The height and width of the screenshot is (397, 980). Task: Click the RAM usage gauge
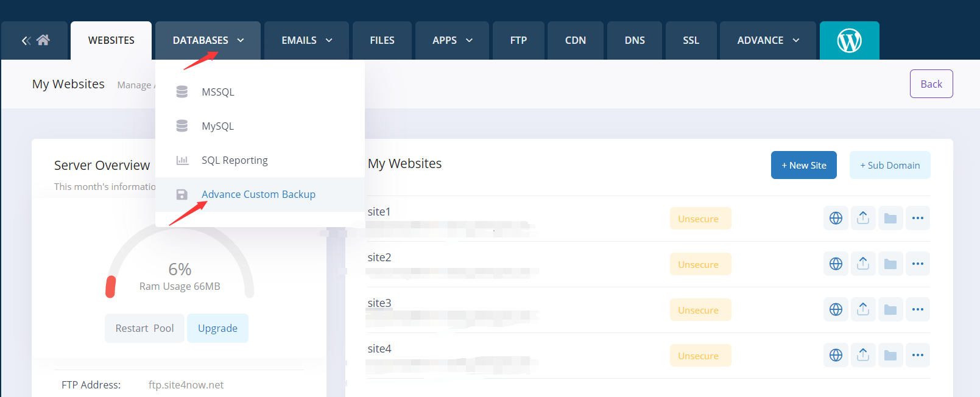point(180,268)
